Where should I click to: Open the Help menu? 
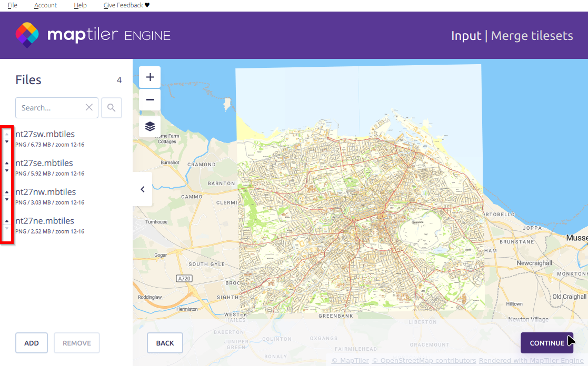pyautogui.click(x=80, y=5)
